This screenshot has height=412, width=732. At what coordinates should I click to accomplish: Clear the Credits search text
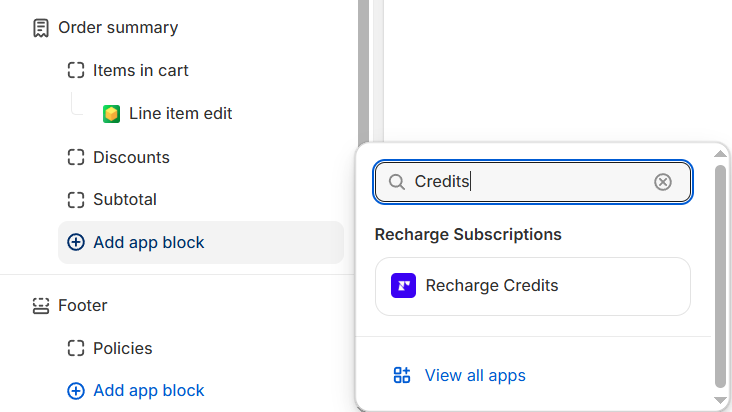click(662, 182)
